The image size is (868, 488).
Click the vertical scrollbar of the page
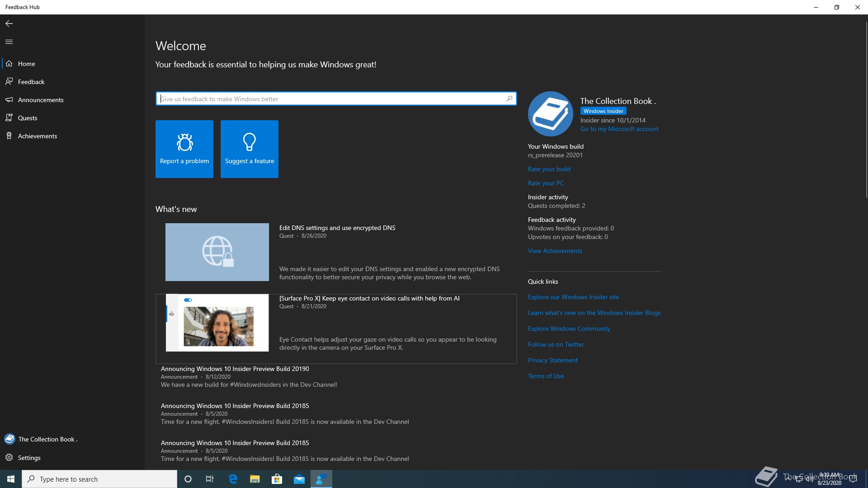[x=866, y=110]
